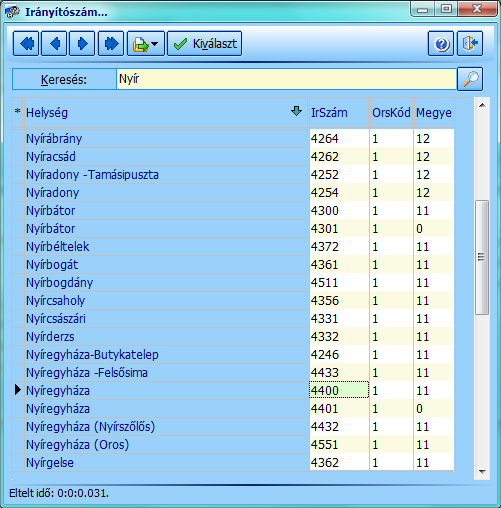501x508 pixels.
Task: Click the postal code 4264 cell
Action: [x=339, y=139]
